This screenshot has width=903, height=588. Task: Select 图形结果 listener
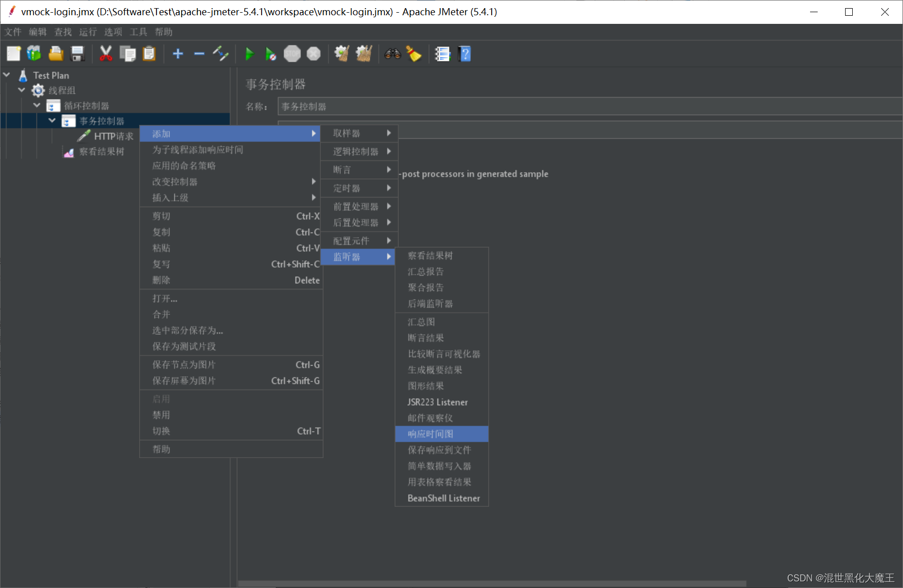(x=441, y=386)
